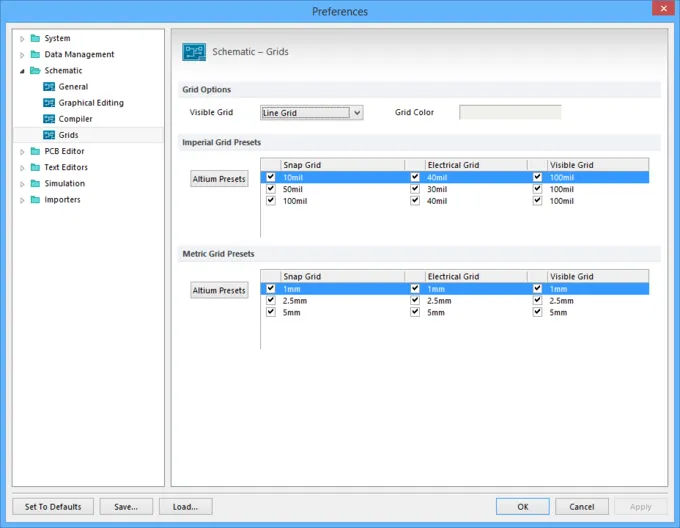Expand the Simulation tree node

(22, 184)
